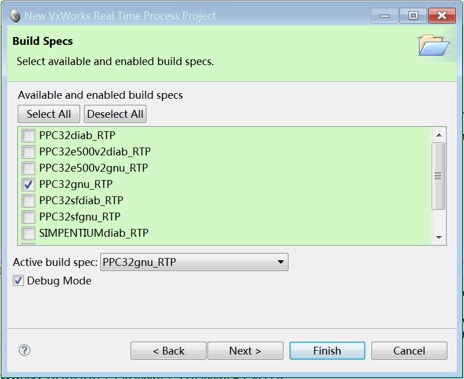464x379 pixels.
Task: Click the Wind River icon in title bar
Action: 15,16
